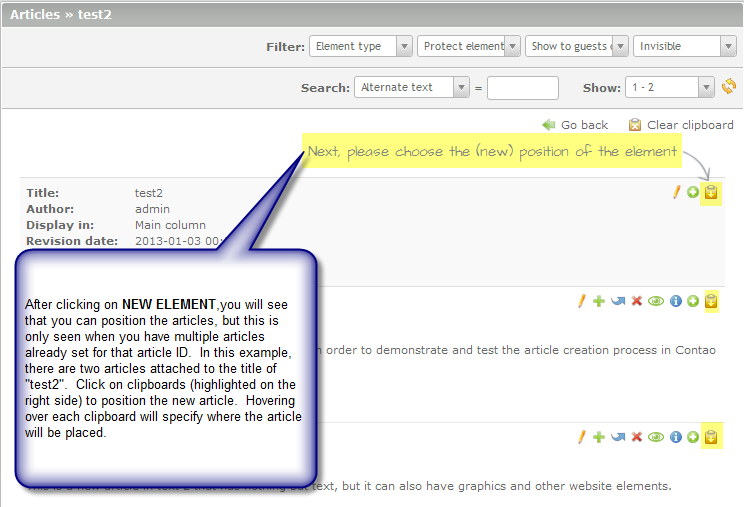Click the pencil edit icon in the test2 header
744x507 pixels.
coord(677,192)
